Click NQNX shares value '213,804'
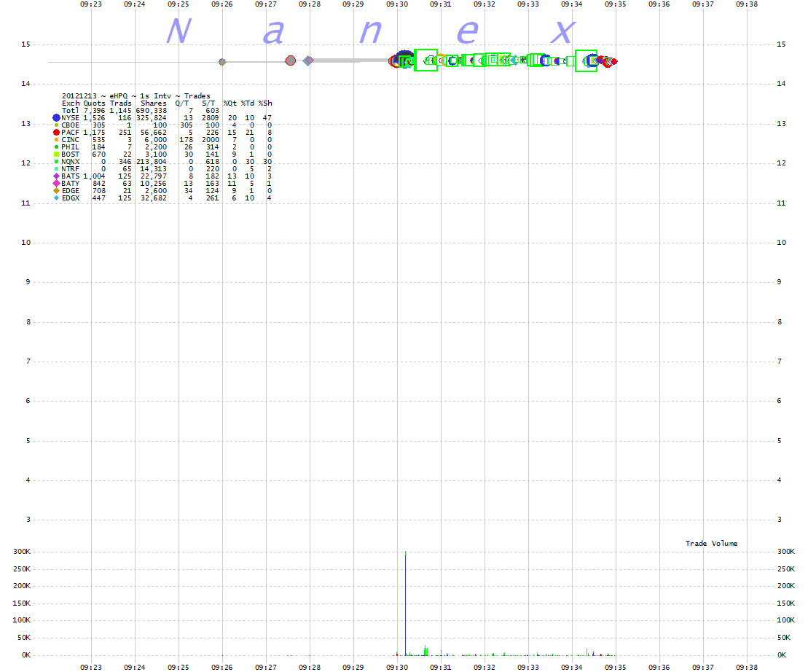Screen dimensions: 808x672 [151, 162]
